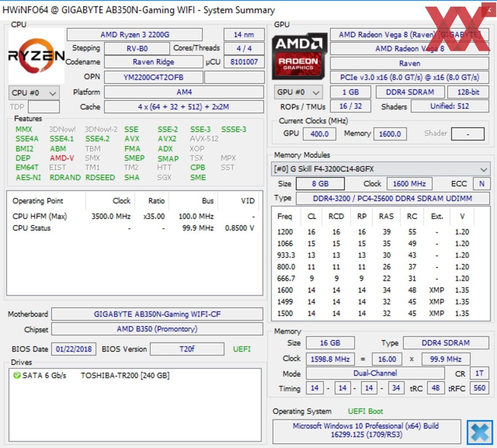
Task: Click the GPU memory clock 1600.0 field
Action: coord(390,134)
